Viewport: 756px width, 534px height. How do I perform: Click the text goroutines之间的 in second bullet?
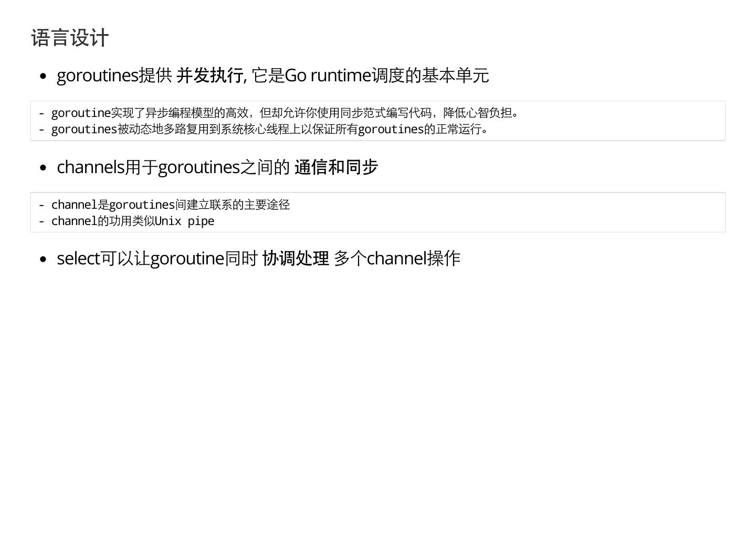[x=224, y=167]
